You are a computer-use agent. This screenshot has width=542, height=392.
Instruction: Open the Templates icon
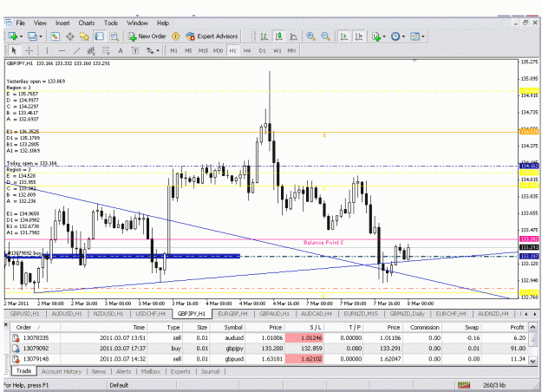click(x=415, y=36)
